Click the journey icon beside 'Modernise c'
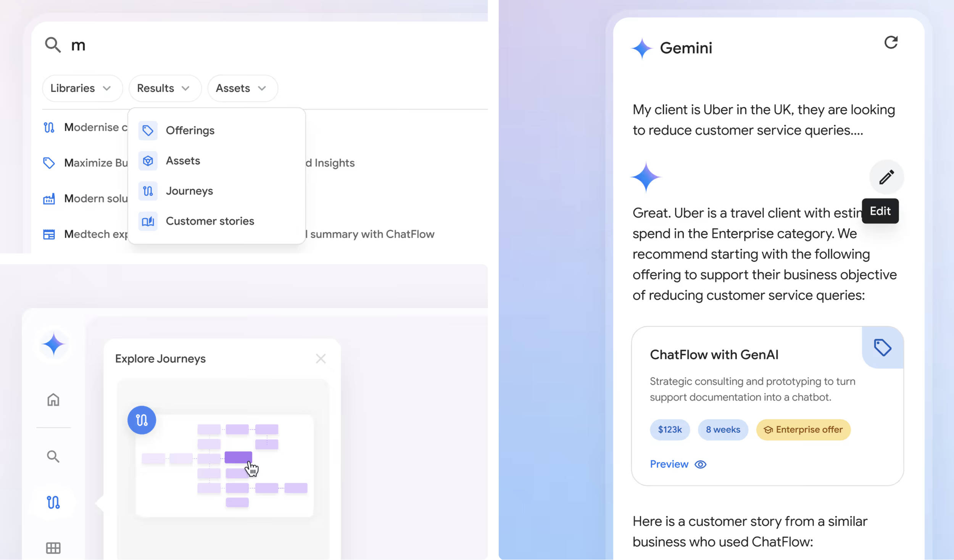 [x=49, y=127]
